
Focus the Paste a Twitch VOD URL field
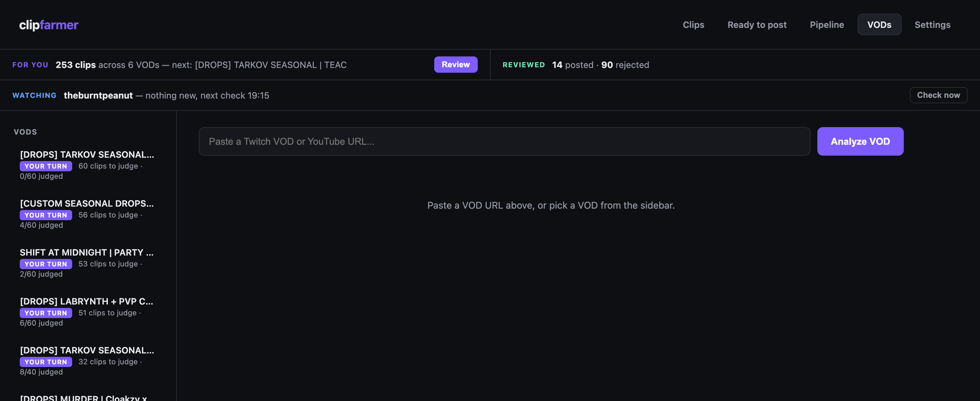pyautogui.click(x=504, y=141)
